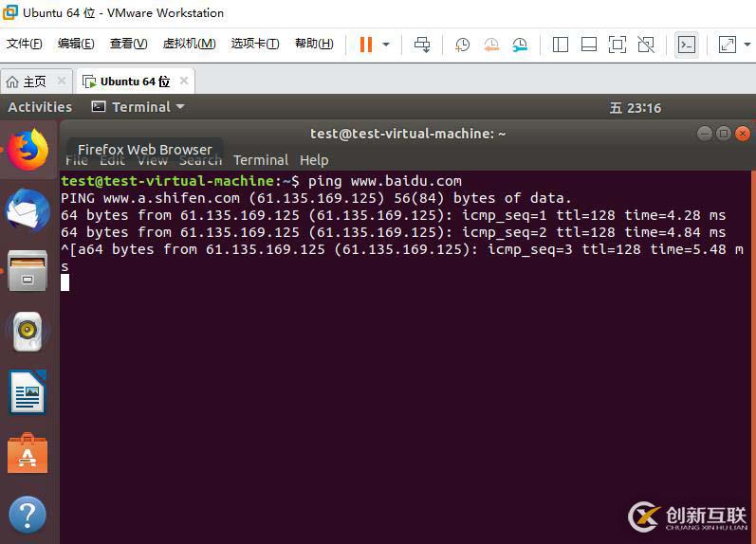Send Ctrl+Alt+Del to the VM
Screen dimensions: 756x544
pos(422,45)
